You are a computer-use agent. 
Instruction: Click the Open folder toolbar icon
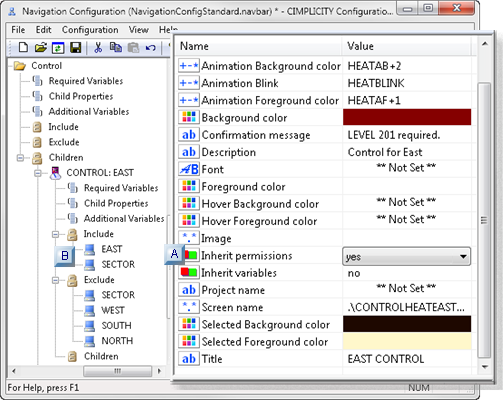point(41,48)
